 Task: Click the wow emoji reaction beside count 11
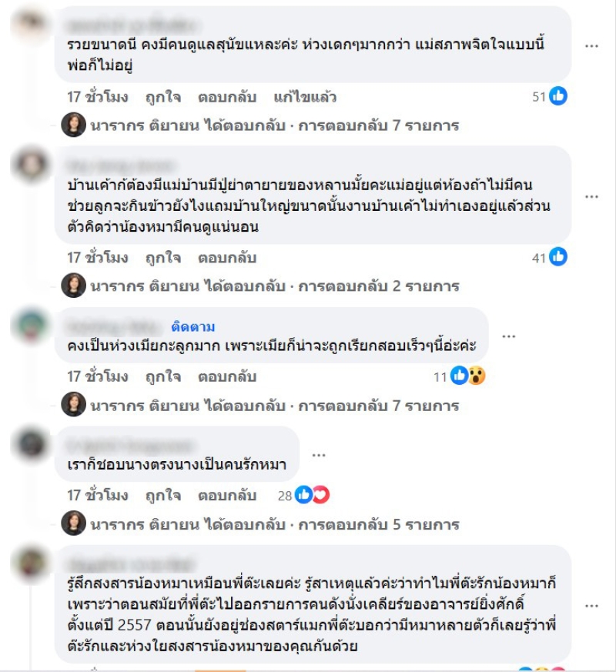pos(477,376)
